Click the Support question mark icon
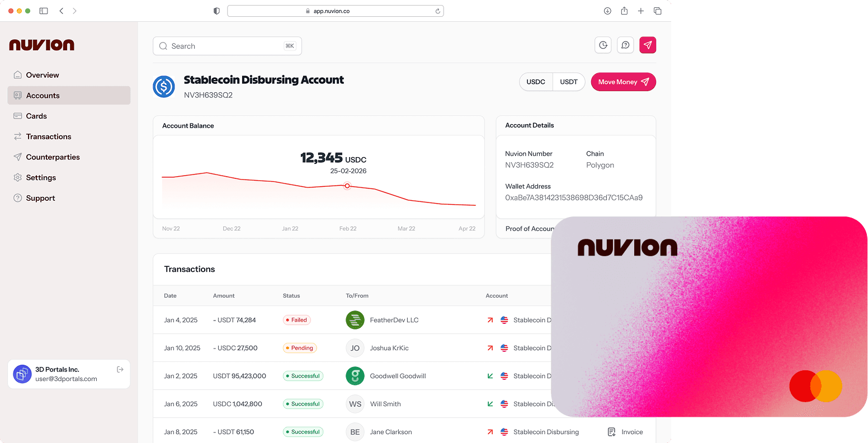 [18, 198]
